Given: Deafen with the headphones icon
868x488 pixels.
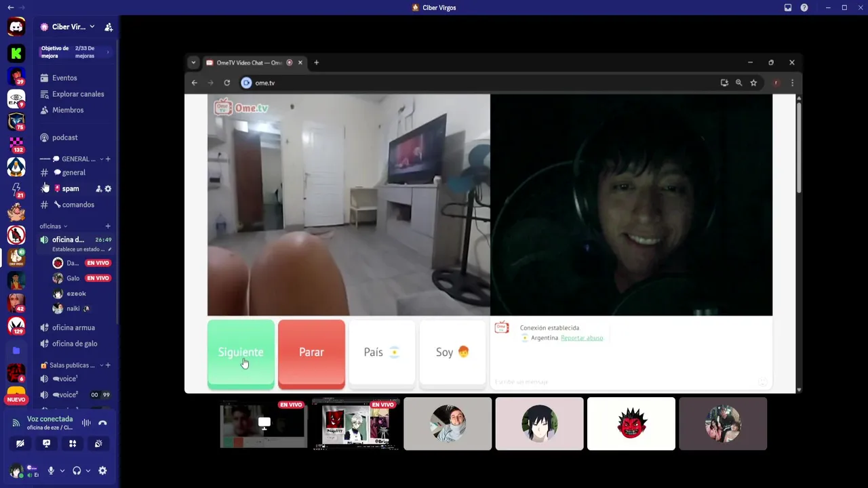Looking at the screenshot, I should [x=77, y=470].
